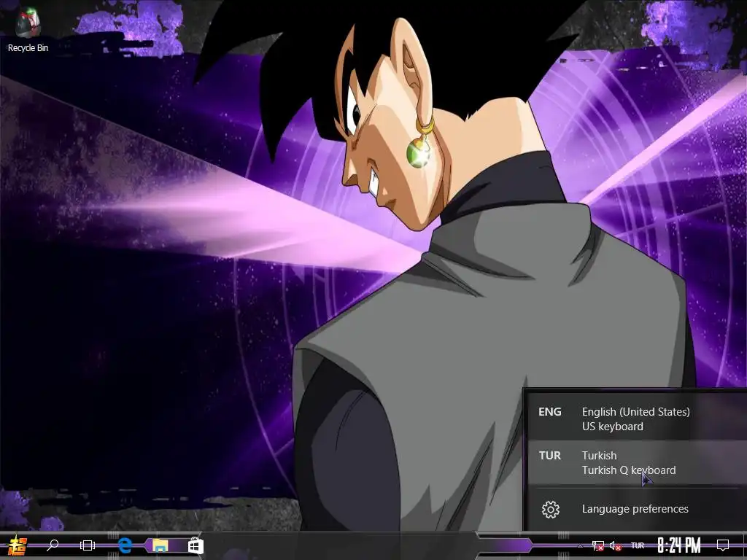Select Turkish Q keyboard input
The image size is (747, 560).
(636, 462)
